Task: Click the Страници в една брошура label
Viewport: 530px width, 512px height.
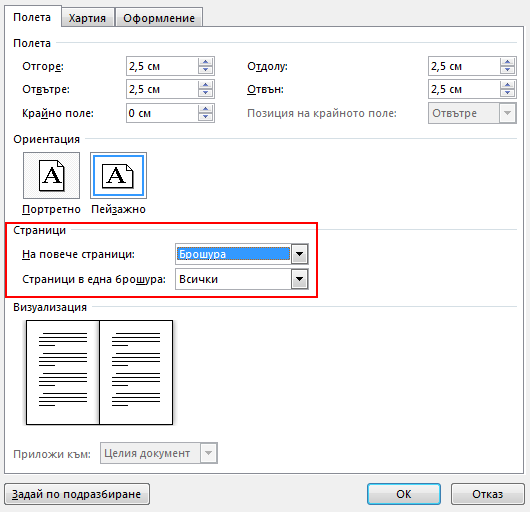Action: coord(94,279)
